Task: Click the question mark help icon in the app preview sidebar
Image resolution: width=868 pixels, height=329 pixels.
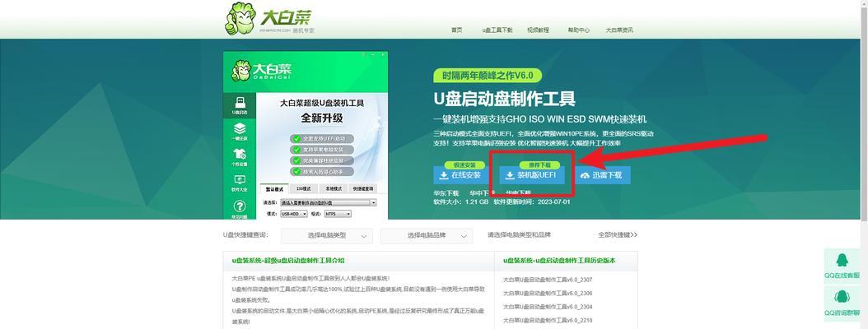Action: 240,206
